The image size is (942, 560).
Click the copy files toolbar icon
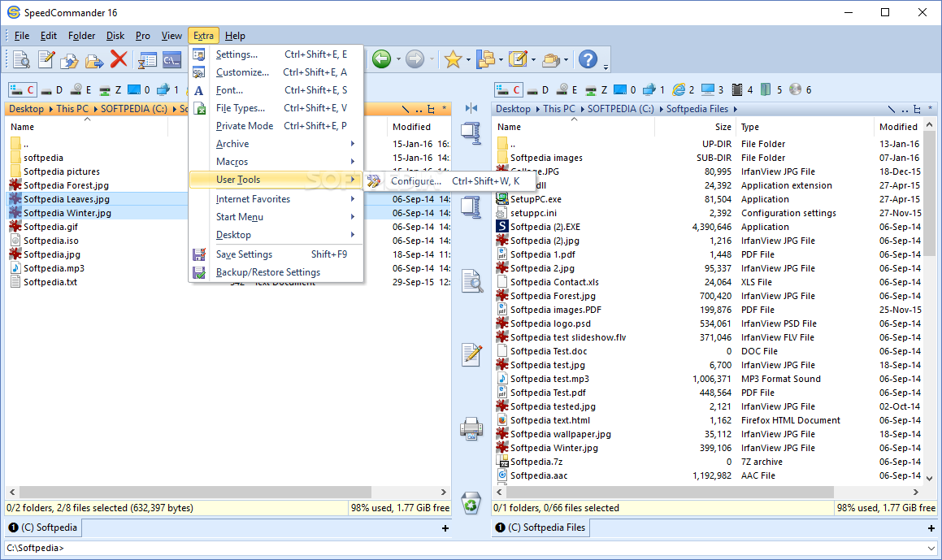pos(70,59)
